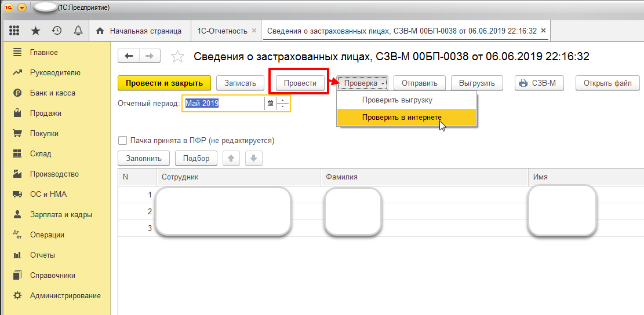The image size is (644, 315).
Task: Open Favorites star in top toolbar
Action: tap(36, 31)
